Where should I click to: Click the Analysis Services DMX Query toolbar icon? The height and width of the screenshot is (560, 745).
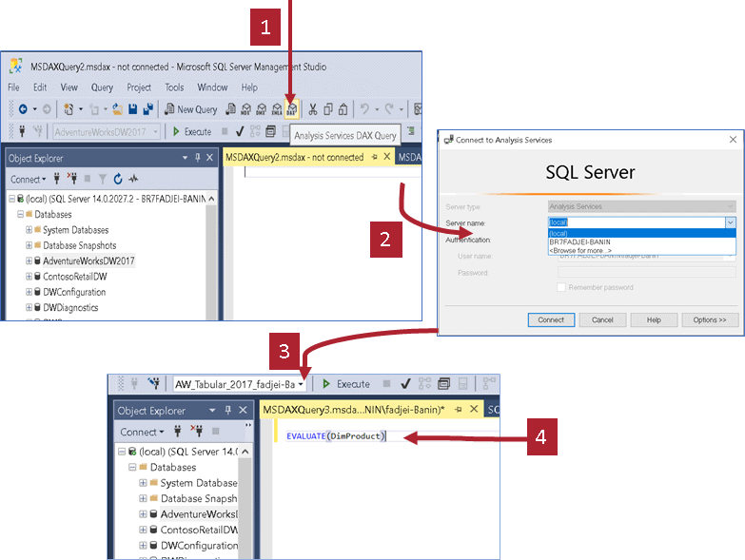[x=262, y=109]
